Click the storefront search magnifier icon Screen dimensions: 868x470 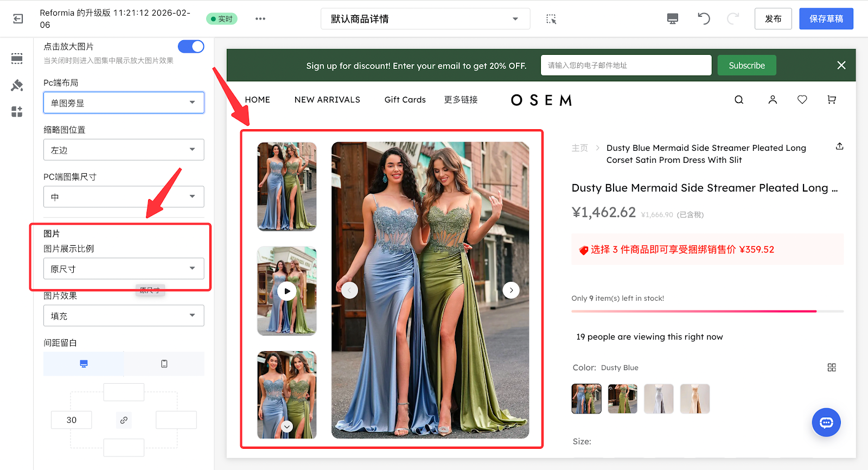pyautogui.click(x=739, y=100)
